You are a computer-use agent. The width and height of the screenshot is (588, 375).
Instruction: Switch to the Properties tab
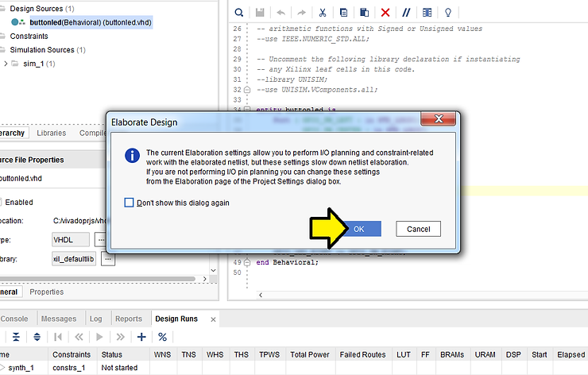(47, 292)
